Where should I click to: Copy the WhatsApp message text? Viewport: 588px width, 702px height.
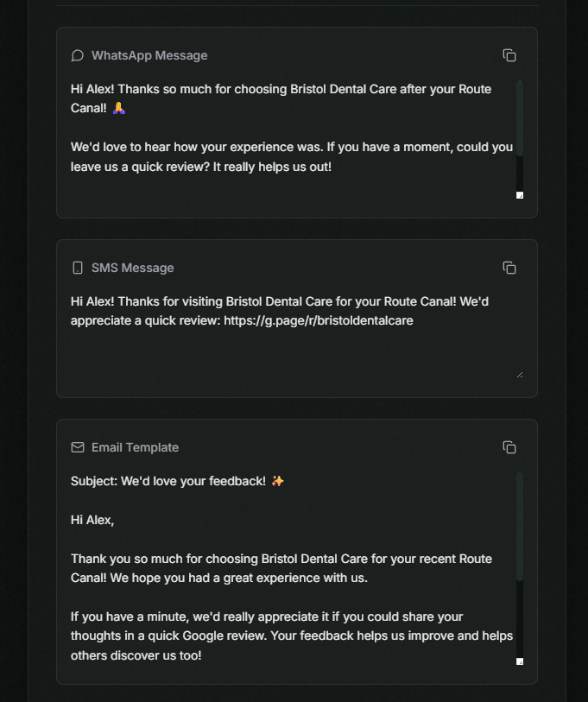click(509, 55)
